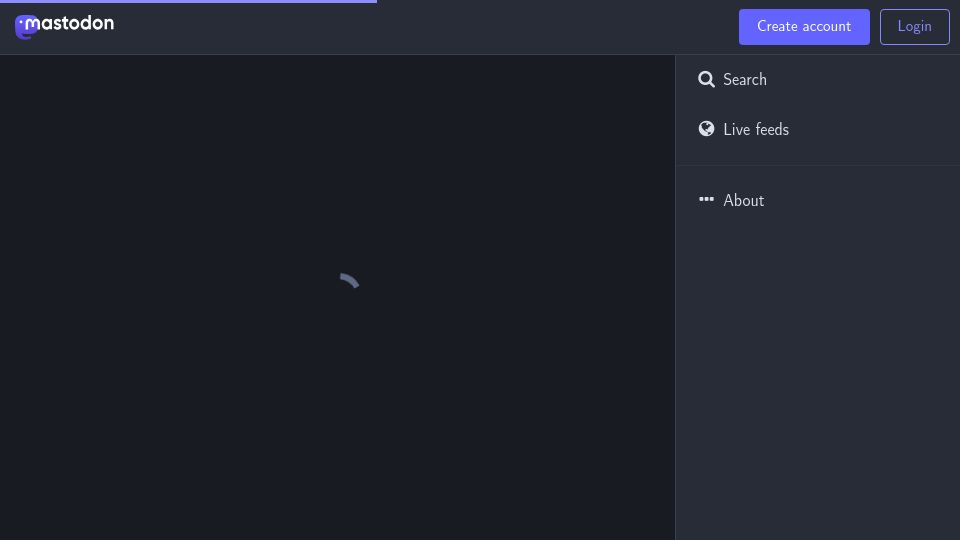Open the About page link
Viewport: 960px width, 540px height.
tap(817, 200)
